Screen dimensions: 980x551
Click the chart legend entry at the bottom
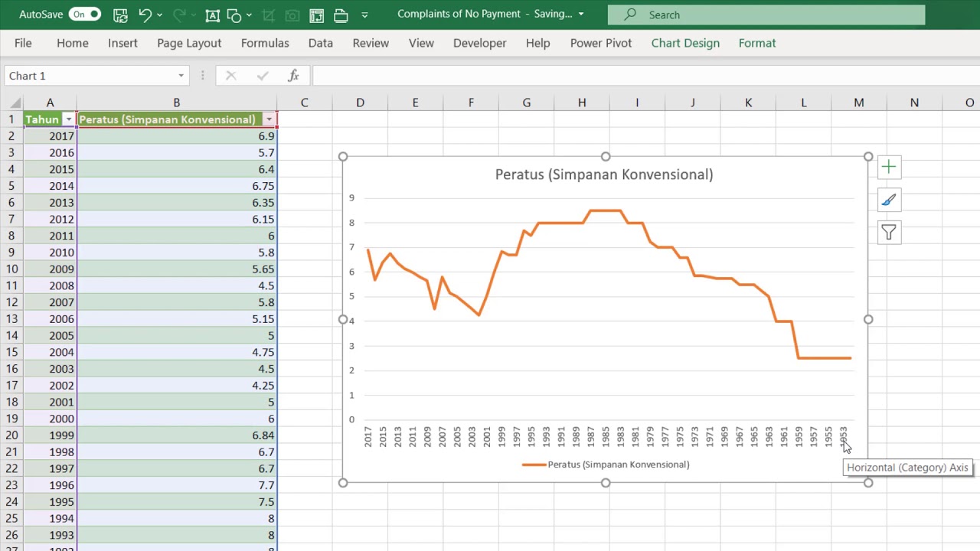[x=606, y=465]
